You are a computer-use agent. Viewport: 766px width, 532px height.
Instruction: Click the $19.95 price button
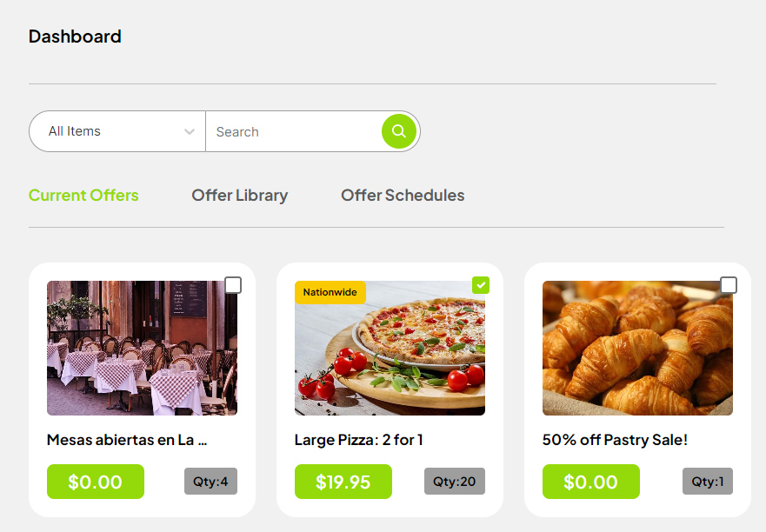343,482
